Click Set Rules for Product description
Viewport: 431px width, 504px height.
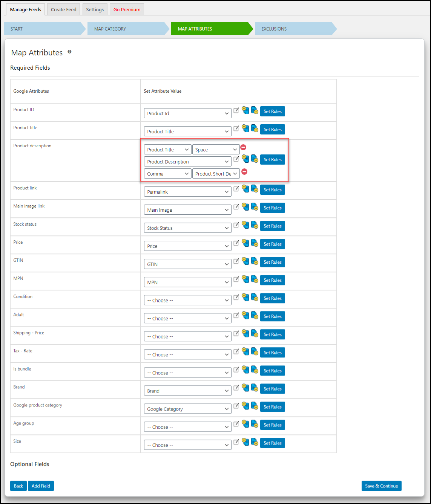tap(273, 160)
